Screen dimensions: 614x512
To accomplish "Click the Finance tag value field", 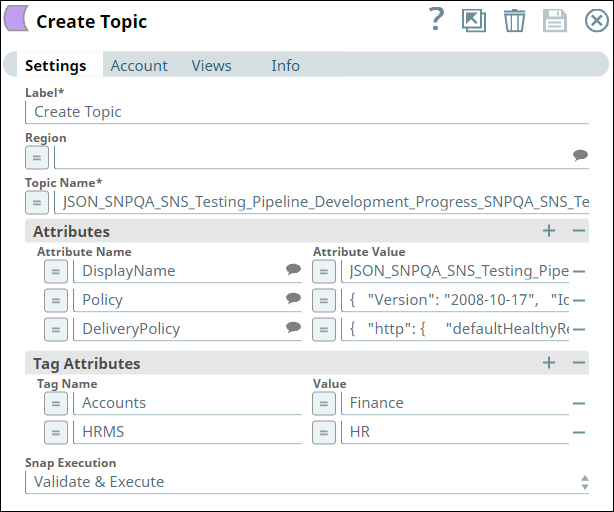I will click(455, 403).
